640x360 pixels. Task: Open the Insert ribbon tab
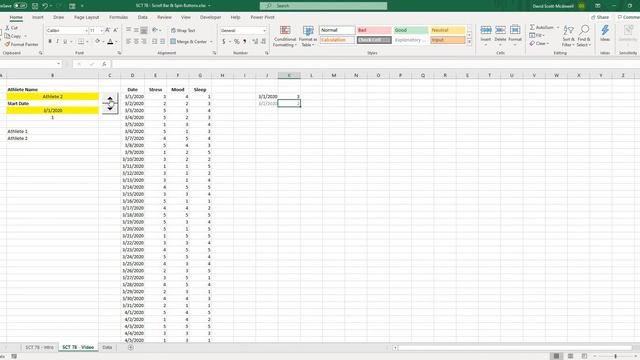pyautogui.click(x=38, y=17)
